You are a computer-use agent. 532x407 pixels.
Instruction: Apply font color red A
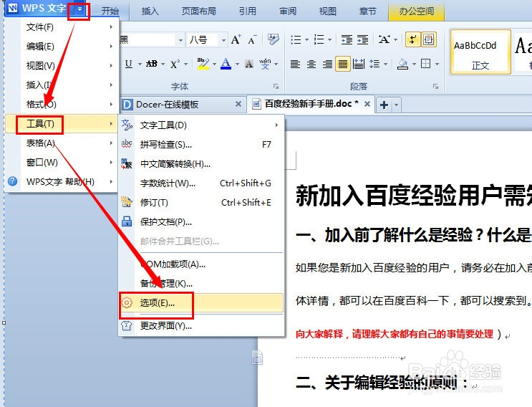click(x=226, y=64)
